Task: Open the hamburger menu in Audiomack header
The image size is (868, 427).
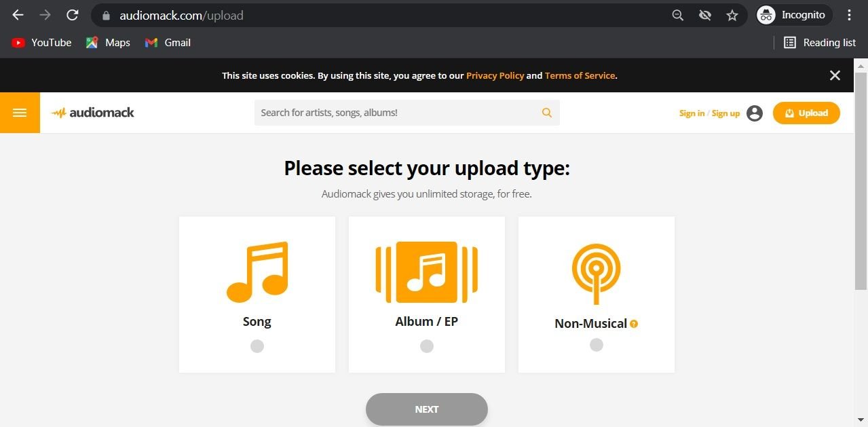Action: tap(20, 113)
